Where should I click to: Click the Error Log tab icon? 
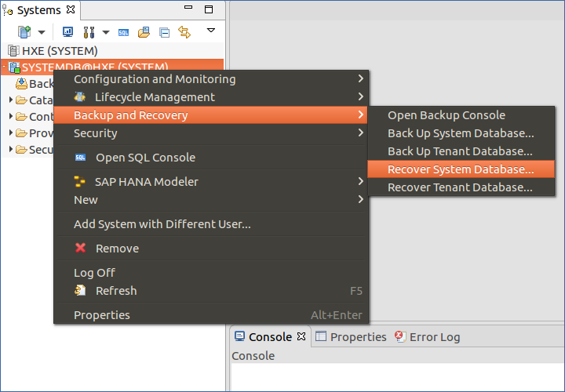pos(400,336)
